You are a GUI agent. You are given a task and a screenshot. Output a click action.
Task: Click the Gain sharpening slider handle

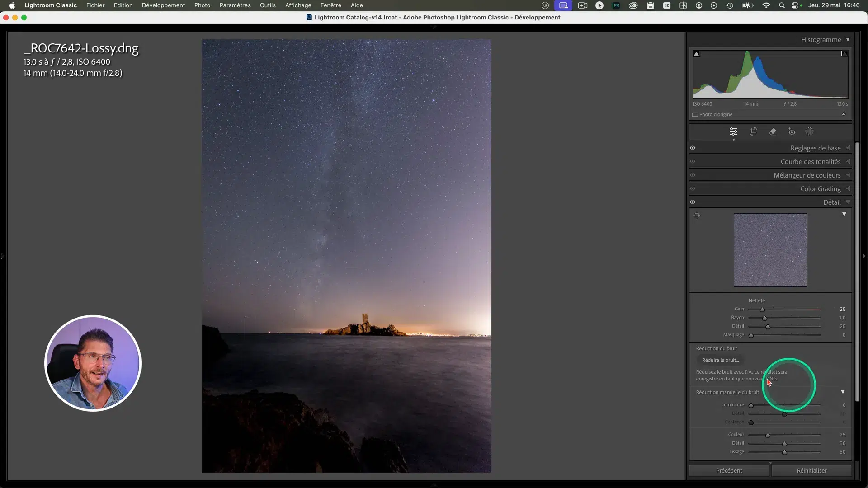(x=762, y=310)
